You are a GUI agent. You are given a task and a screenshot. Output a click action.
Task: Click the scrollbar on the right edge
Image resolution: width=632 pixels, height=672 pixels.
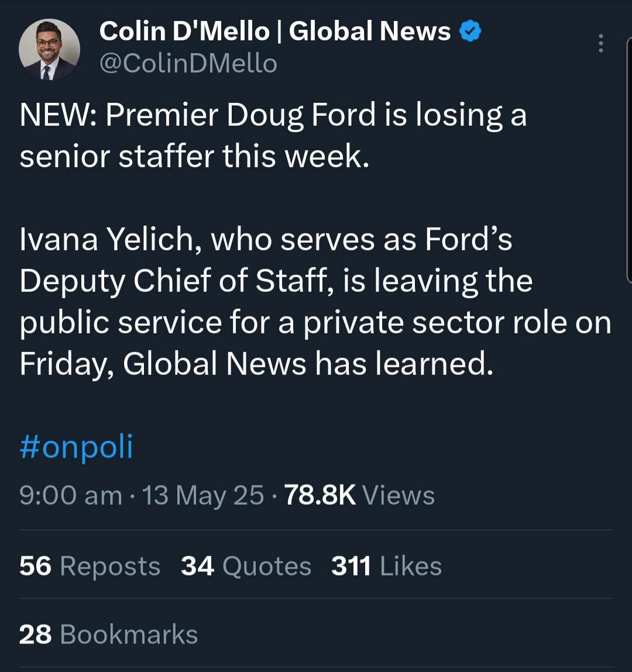629,158
